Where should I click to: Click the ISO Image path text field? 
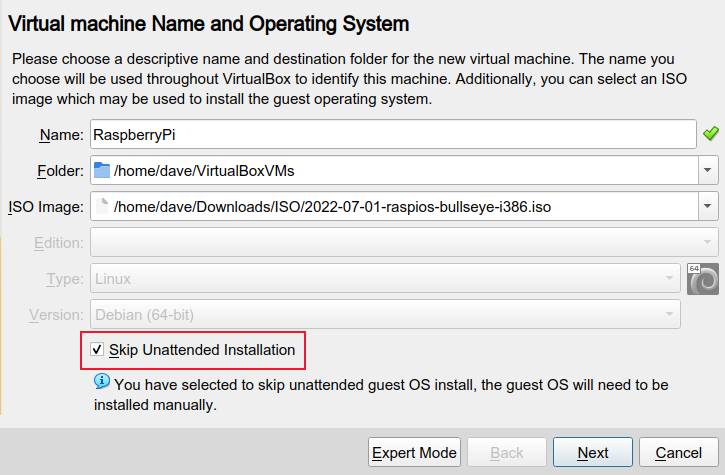(x=394, y=206)
